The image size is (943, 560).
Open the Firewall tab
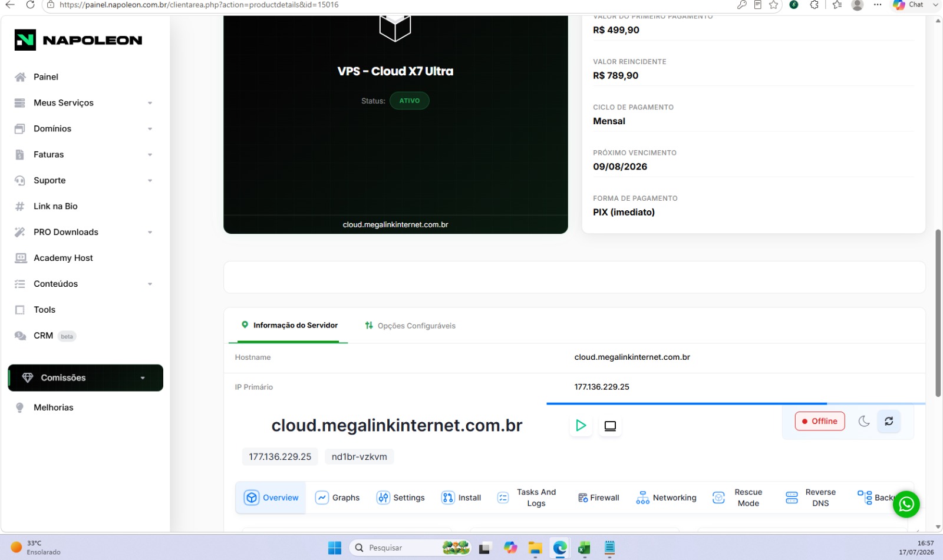pos(598,498)
